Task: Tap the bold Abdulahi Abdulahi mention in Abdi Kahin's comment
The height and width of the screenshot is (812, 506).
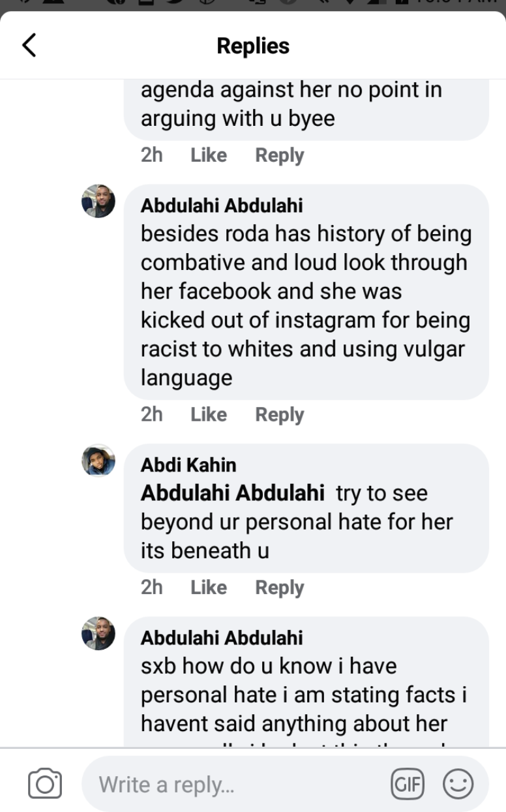Action: [232, 493]
